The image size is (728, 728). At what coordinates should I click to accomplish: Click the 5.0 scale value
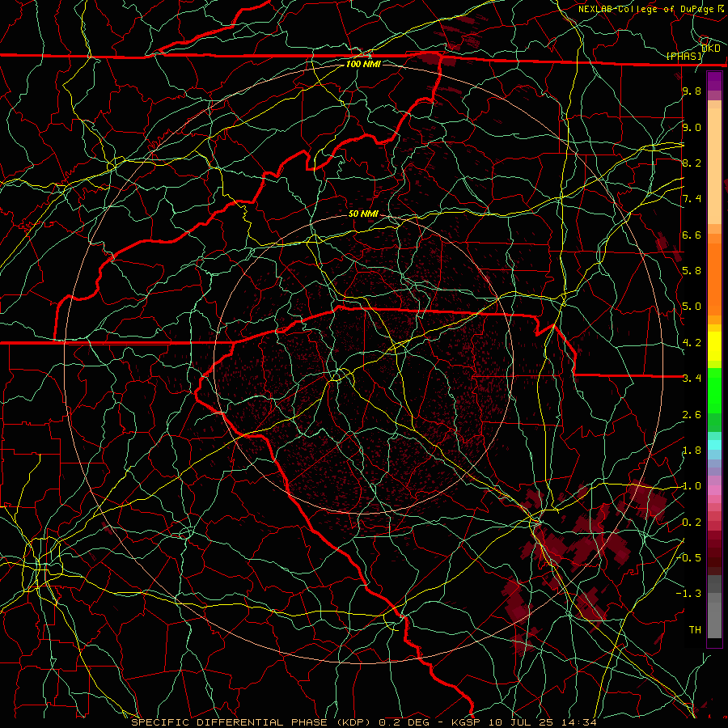click(x=692, y=307)
